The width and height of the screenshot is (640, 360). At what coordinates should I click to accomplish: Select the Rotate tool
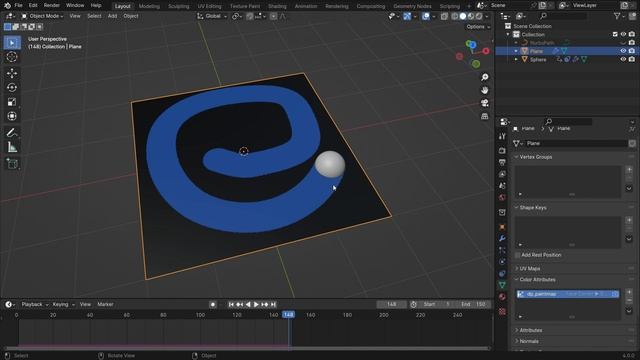12,87
